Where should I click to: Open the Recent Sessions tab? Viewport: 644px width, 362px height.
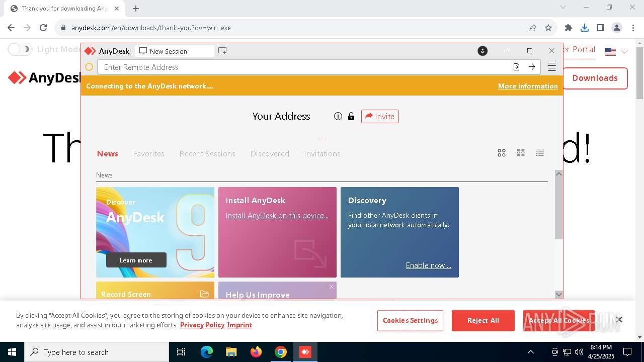coord(207,153)
